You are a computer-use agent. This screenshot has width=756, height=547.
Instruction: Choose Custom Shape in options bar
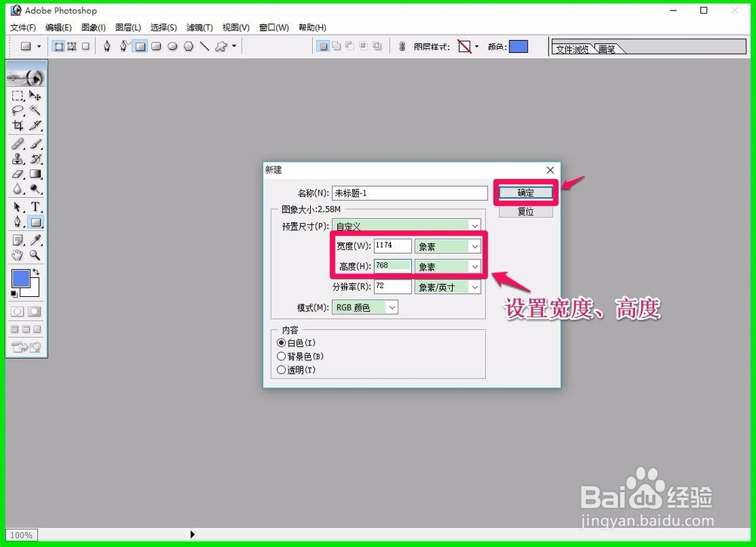click(221, 47)
